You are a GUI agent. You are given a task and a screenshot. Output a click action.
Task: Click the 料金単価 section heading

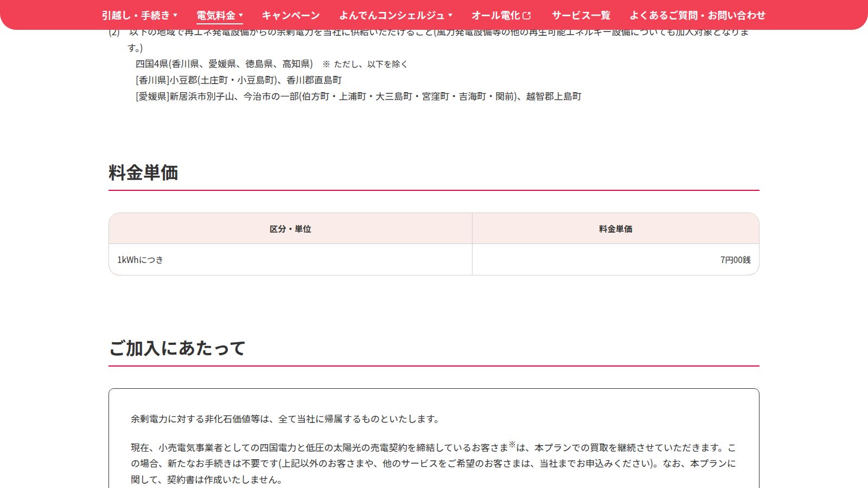point(143,172)
